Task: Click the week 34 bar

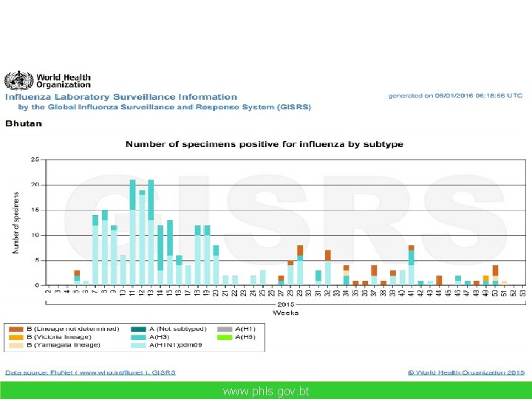Action: point(346,275)
